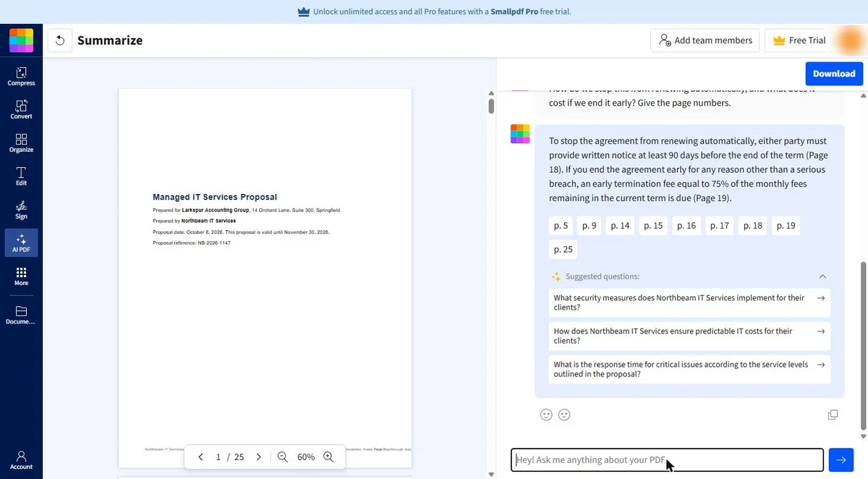Screen dimensions: 868x479
Task: Open the Convert tool
Action: pos(21,110)
